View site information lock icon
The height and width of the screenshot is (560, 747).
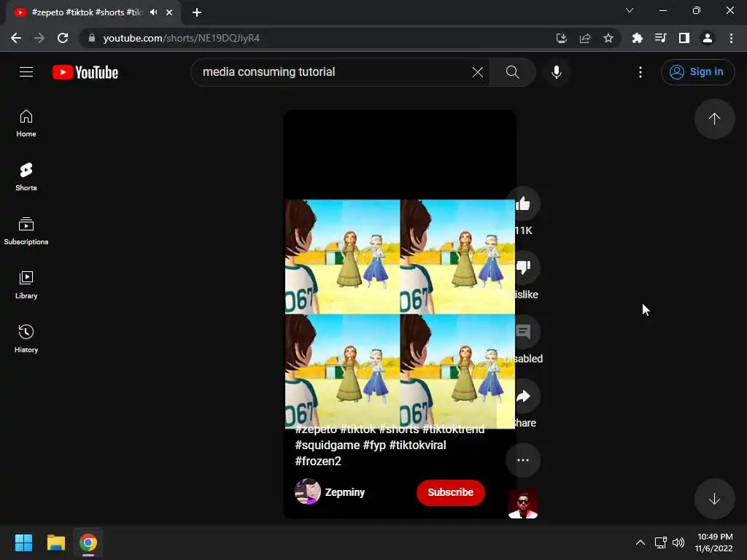point(92,38)
